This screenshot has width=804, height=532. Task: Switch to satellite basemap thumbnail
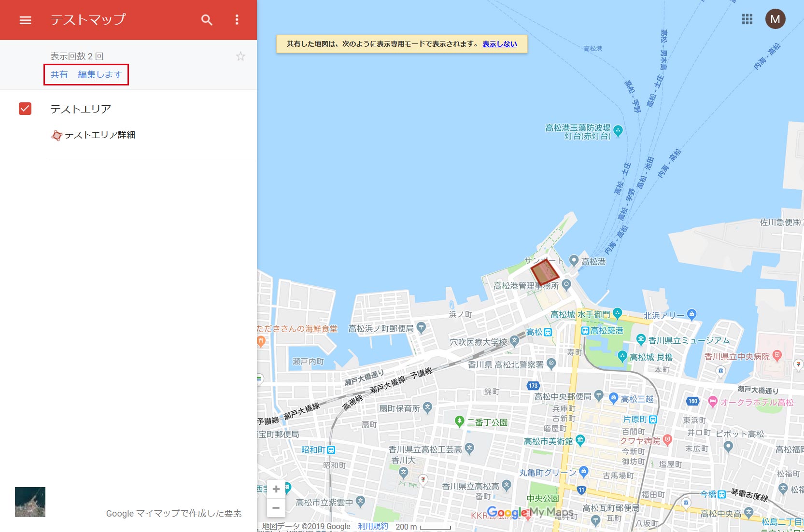point(30,502)
